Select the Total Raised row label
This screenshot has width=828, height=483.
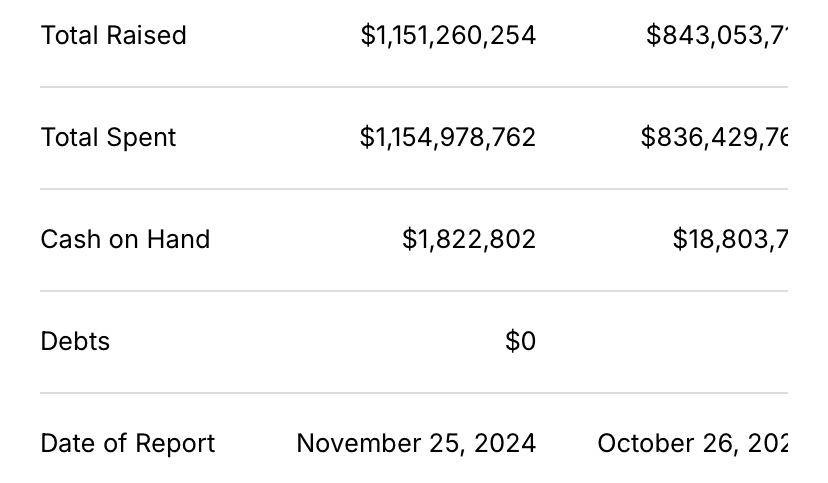(114, 35)
